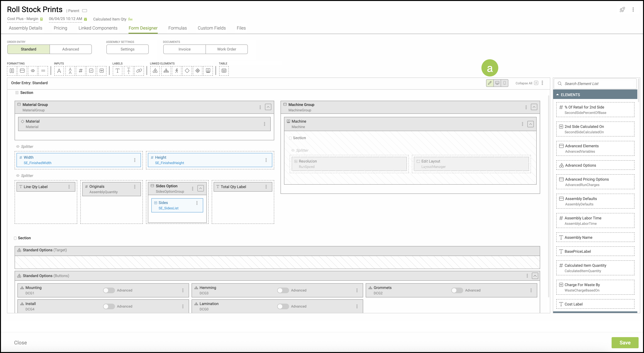Click the Save button
644x353 pixels.
tap(624, 343)
